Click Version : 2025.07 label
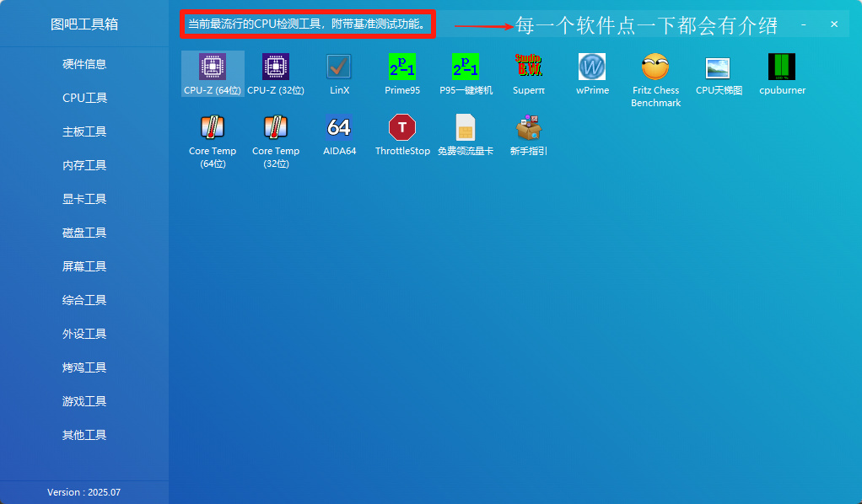 (x=84, y=492)
